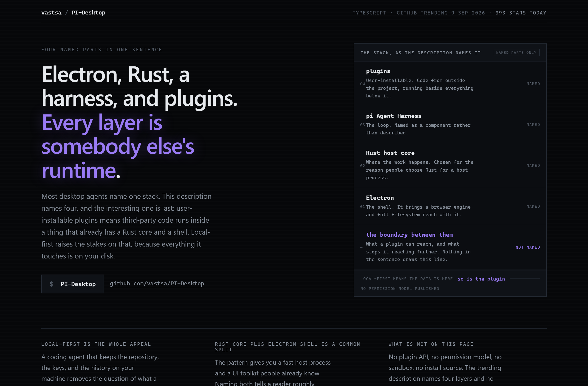Click the NAMED label in Electron row

(x=533, y=206)
